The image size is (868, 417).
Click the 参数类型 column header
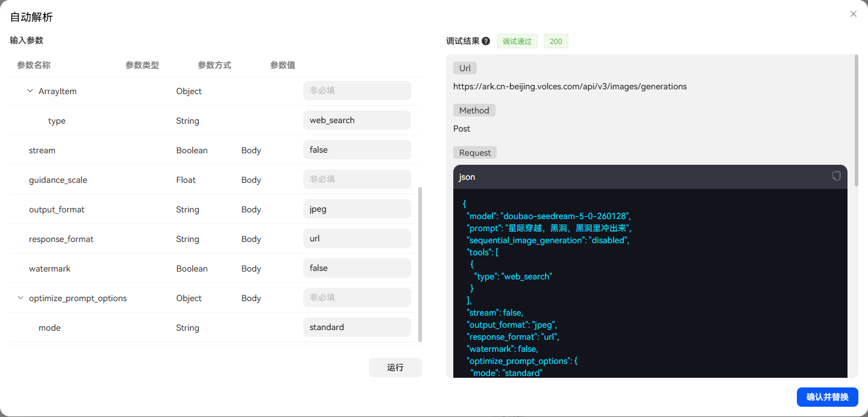click(x=142, y=65)
